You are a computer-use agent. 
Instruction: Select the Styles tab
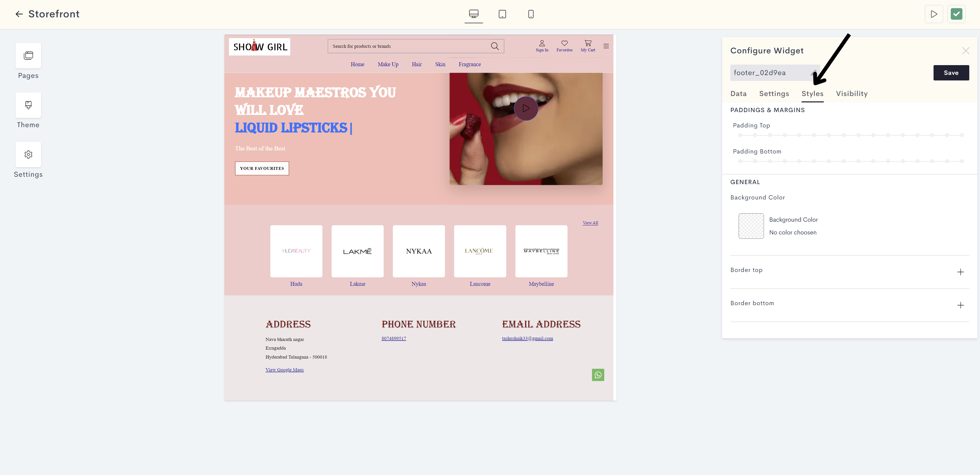[812, 94]
